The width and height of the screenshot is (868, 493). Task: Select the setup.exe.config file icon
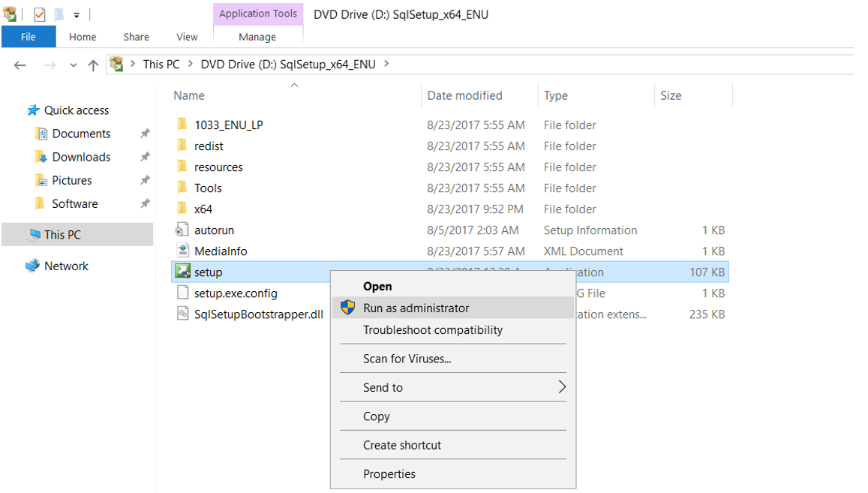[x=183, y=293]
